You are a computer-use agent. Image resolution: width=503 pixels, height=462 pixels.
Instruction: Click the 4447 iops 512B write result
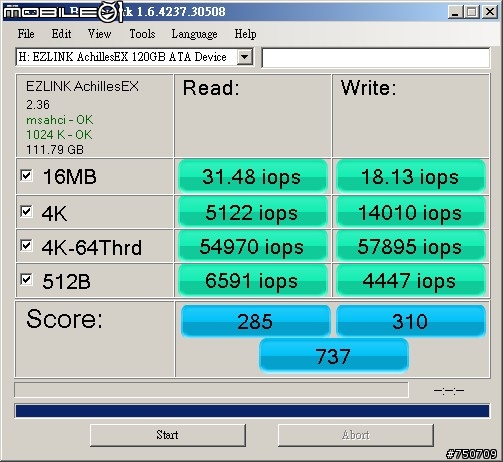(x=411, y=280)
